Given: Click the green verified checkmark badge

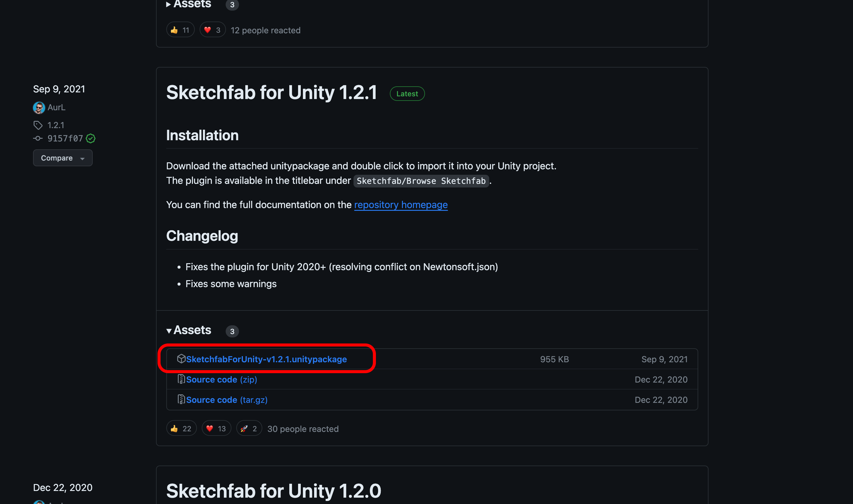Looking at the screenshot, I should point(91,138).
